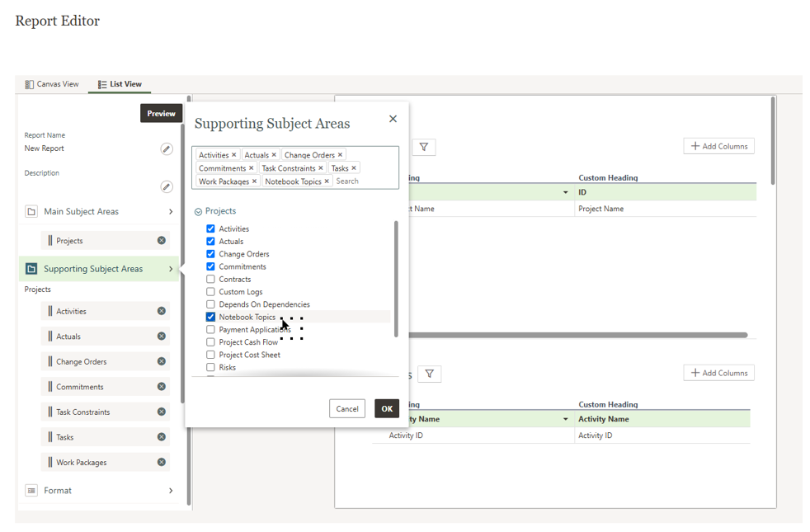Expand the Main Subject Areas section
The height and width of the screenshot is (532, 810).
(171, 212)
